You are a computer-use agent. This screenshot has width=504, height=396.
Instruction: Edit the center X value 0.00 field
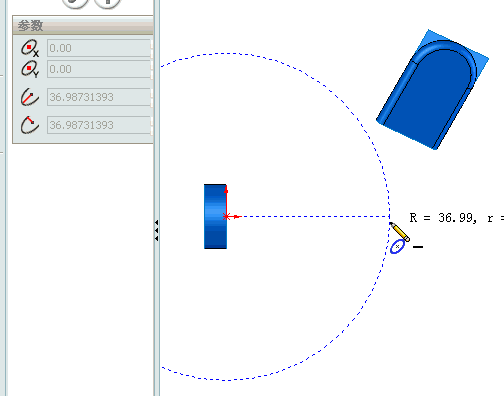coord(99,48)
